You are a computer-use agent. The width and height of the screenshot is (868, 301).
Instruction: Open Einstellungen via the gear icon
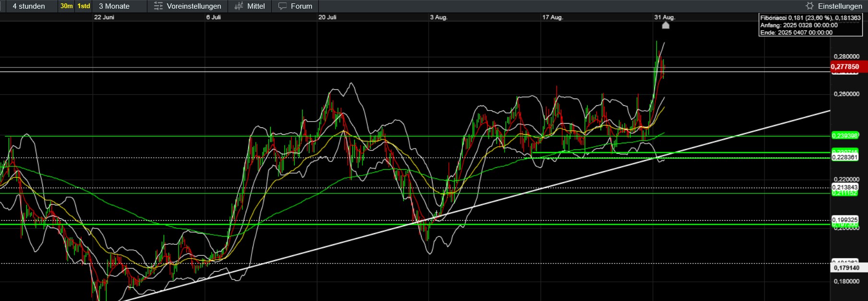coord(809,6)
